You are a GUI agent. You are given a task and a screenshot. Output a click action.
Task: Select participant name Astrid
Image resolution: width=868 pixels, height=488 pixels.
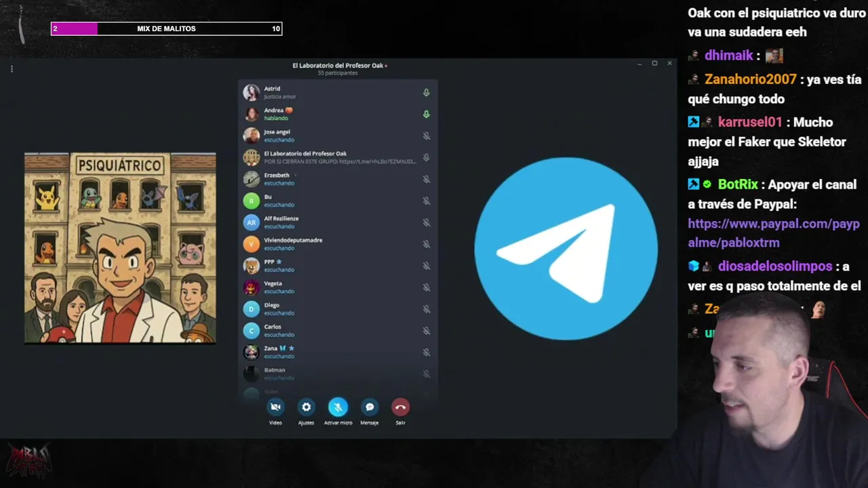[272, 89]
